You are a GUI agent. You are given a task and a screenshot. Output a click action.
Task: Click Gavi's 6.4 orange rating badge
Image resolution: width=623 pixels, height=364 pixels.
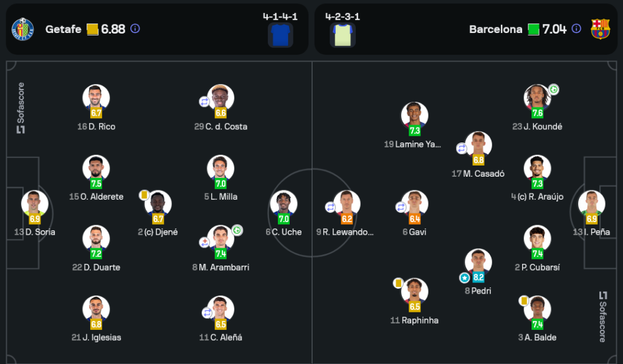pos(414,219)
